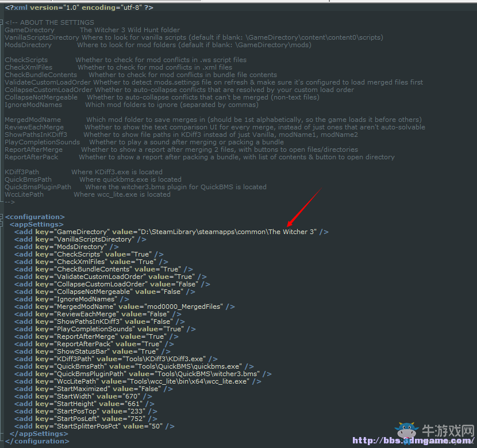Click the CheckBundleContents add key line
This screenshot has width=477, height=448.
coord(103,269)
